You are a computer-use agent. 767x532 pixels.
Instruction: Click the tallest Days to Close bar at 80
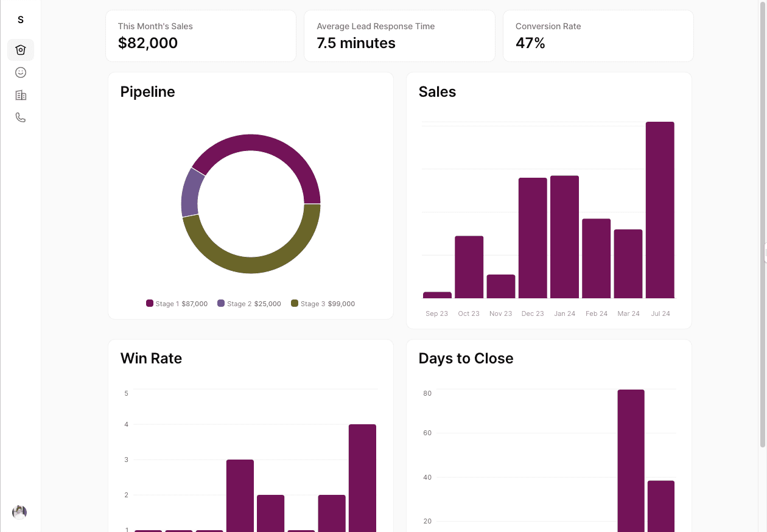pos(631,461)
